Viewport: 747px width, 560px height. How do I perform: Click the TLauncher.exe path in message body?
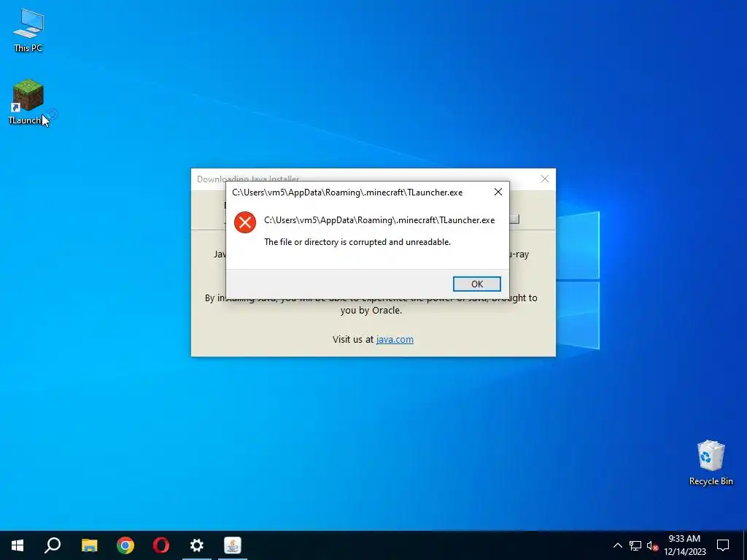point(379,220)
